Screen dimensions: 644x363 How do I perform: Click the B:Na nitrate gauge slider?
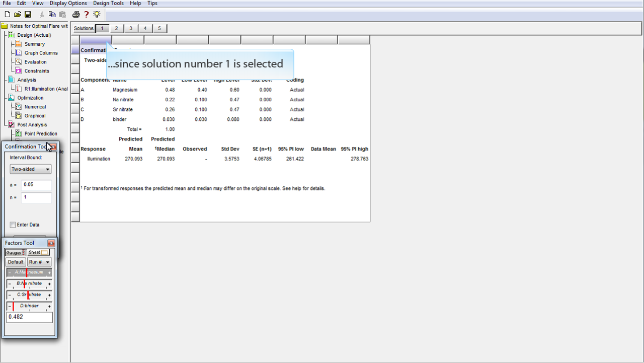point(29,283)
